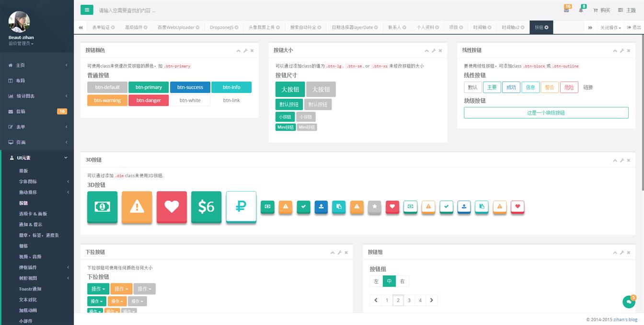
Task: Click the green hamburger menu toggle button
Action: [87, 10]
